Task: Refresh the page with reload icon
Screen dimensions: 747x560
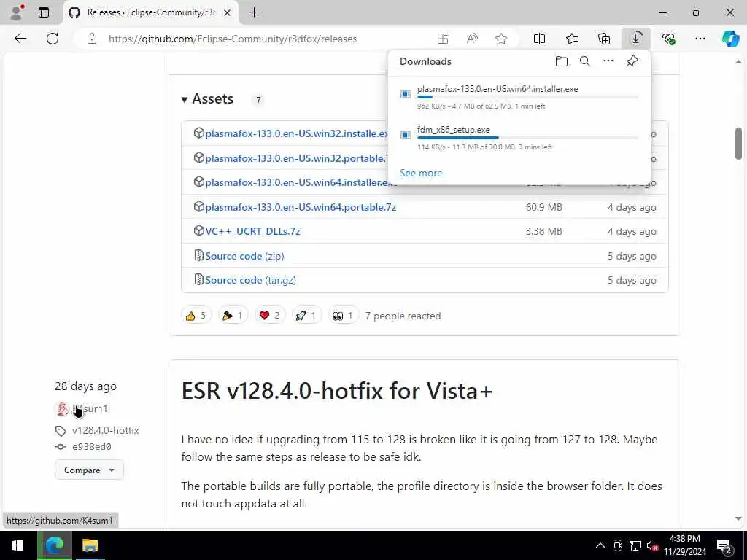Action: 53,39
